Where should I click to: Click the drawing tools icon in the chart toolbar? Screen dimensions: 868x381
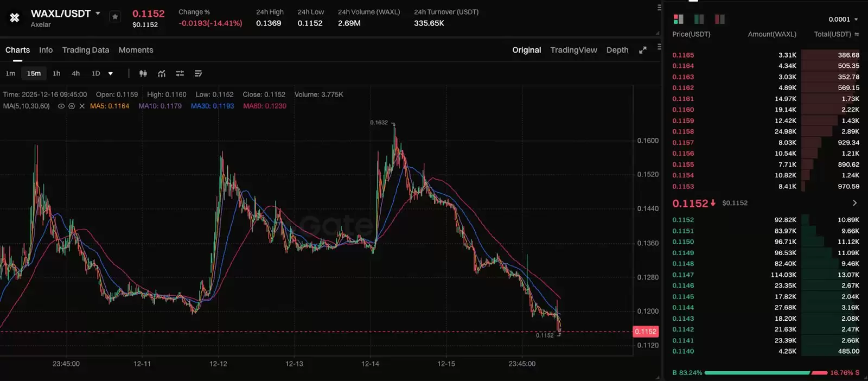tap(199, 73)
